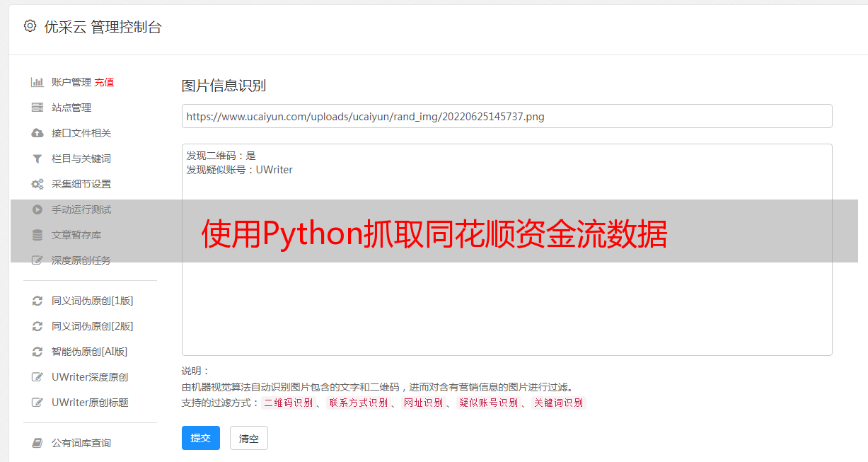Click the 说明： label
This screenshot has width=868, height=462.
(x=195, y=371)
